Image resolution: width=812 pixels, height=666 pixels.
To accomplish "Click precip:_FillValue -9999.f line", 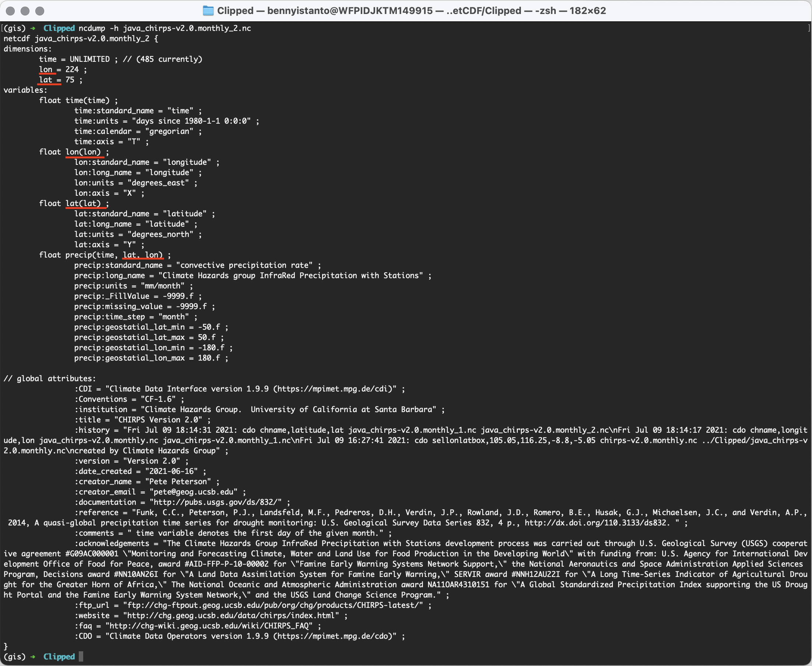I will (138, 296).
